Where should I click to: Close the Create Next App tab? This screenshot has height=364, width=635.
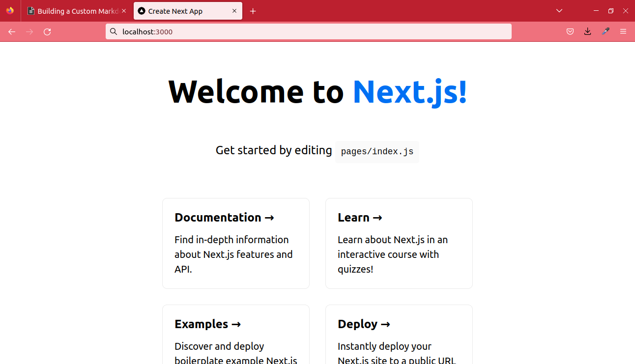click(234, 11)
